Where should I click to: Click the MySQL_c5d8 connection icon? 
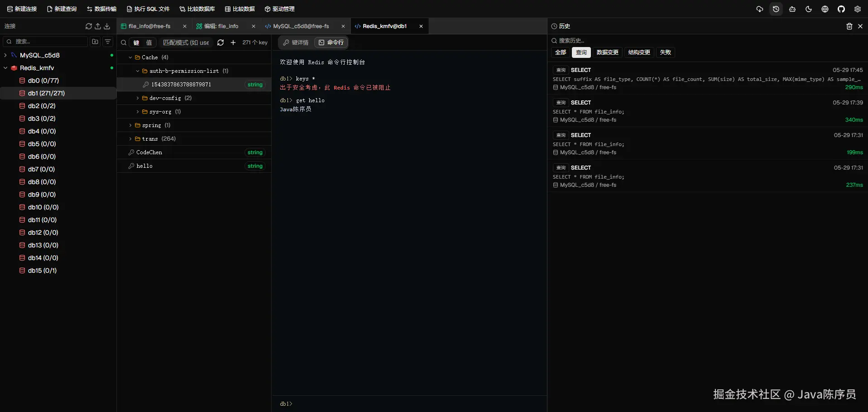point(14,55)
